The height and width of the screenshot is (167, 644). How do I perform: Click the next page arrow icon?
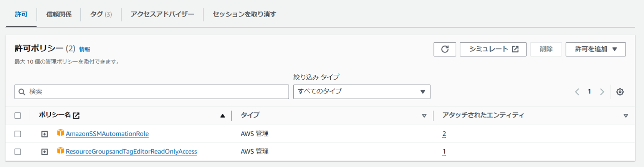(602, 92)
